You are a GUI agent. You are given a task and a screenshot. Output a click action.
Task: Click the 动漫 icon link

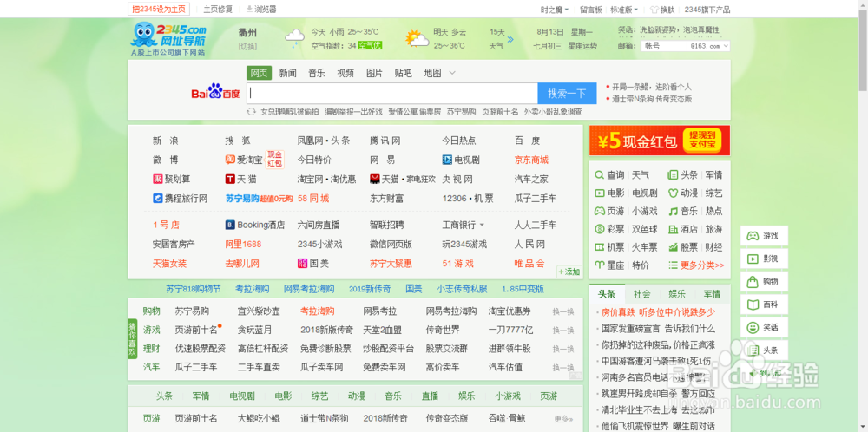click(x=683, y=193)
